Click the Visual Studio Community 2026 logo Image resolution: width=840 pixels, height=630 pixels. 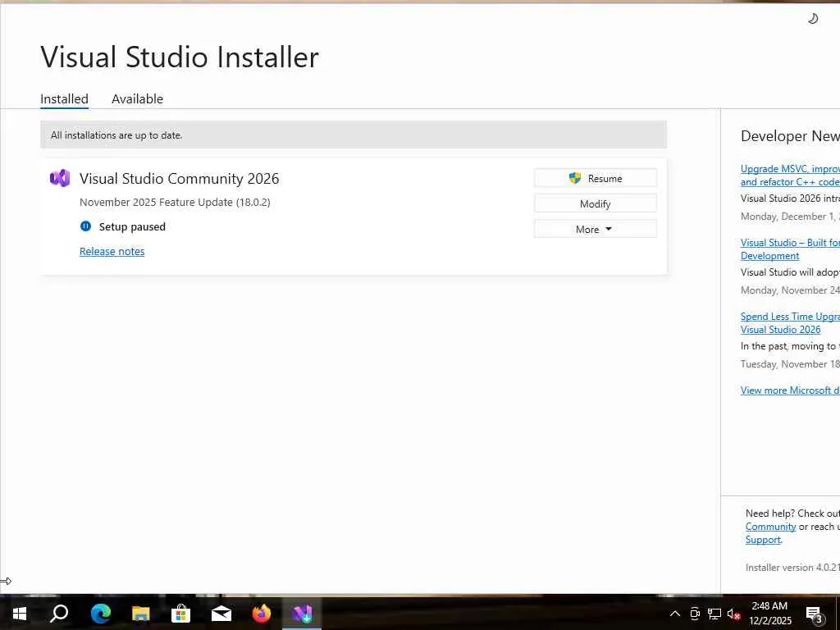coord(59,178)
